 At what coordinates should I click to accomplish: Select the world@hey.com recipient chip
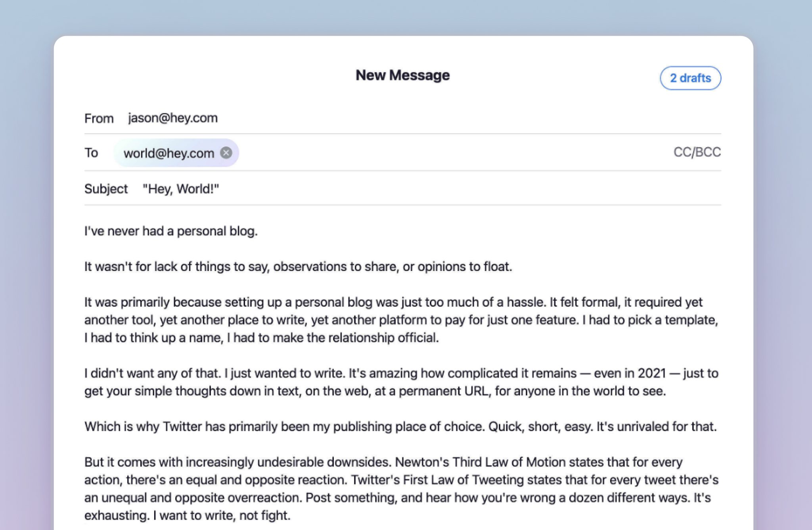tap(169, 153)
